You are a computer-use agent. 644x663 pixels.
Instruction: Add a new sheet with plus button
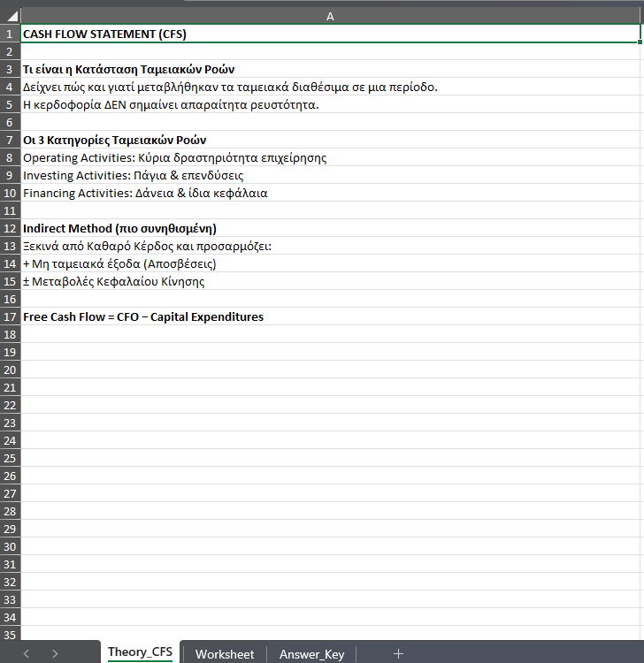click(x=397, y=653)
